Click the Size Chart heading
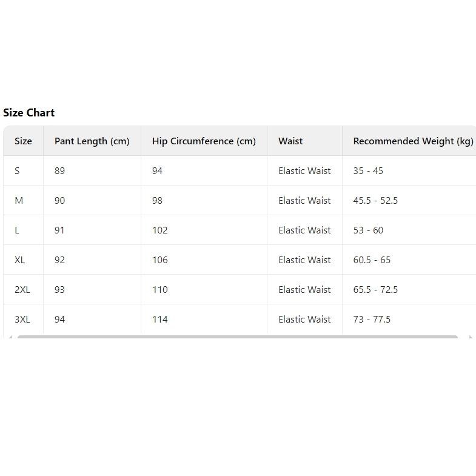476x476 pixels. click(x=29, y=113)
